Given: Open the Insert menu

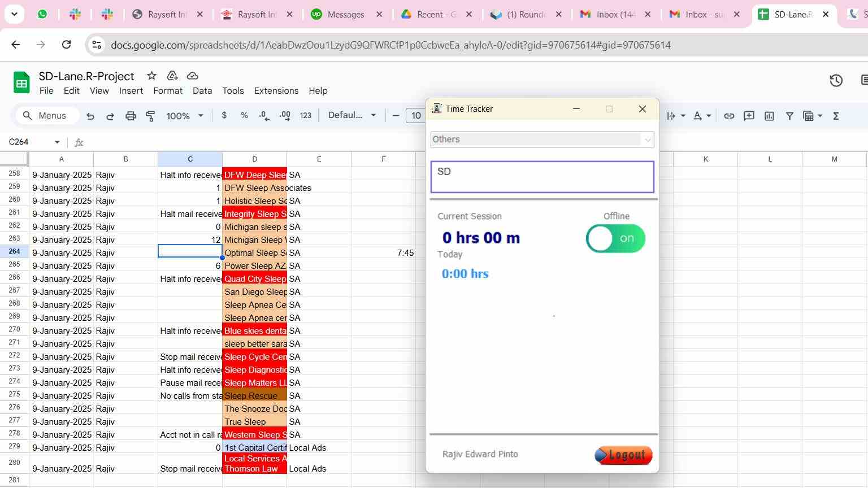Looking at the screenshot, I should pos(131,91).
